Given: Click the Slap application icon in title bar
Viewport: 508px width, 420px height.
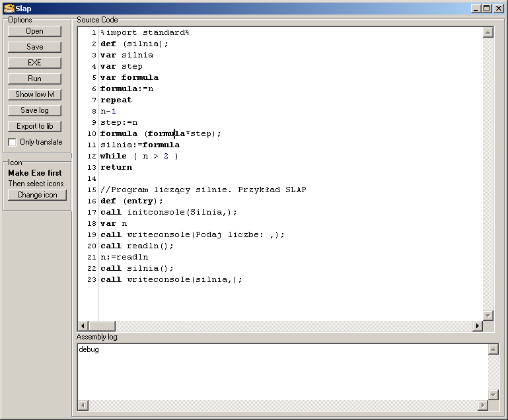Looking at the screenshot, I should click(9, 8).
